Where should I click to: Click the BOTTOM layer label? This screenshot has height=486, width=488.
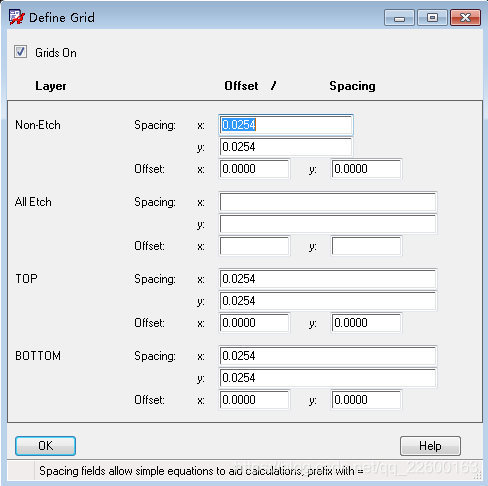coord(38,356)
